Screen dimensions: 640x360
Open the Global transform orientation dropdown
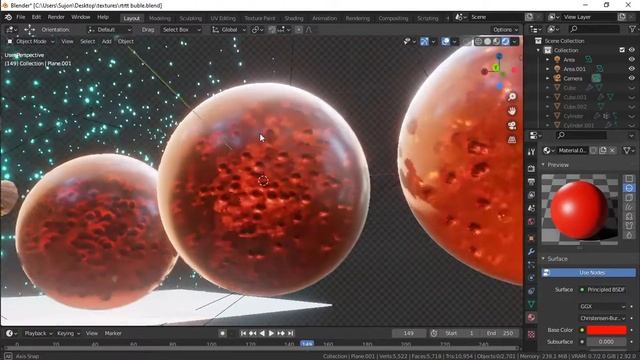(x=229, y=30)
